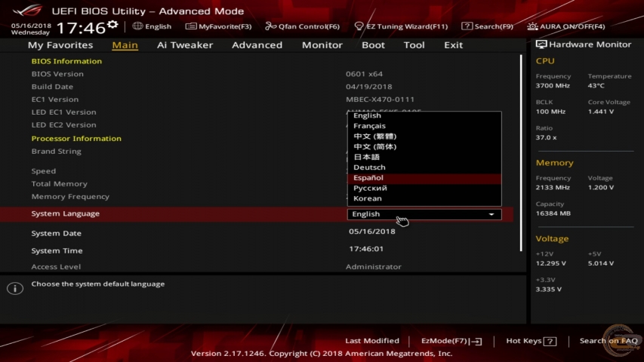Click the main panel vertical scrollbar
Image resolution: width=644 pixels, height=362 pixels.
pyautogui.click(x=521, y=152)
